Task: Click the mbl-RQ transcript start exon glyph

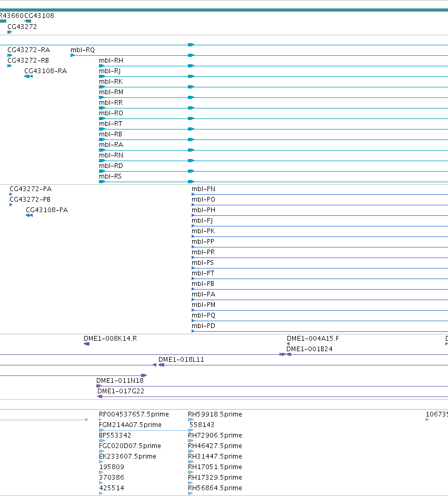Action: [73, 55]
